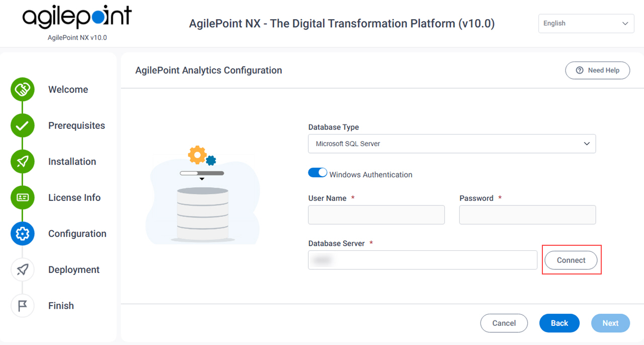
Task: Select the Finish step label
Action: pyautogui.click(x=61, y=306)
